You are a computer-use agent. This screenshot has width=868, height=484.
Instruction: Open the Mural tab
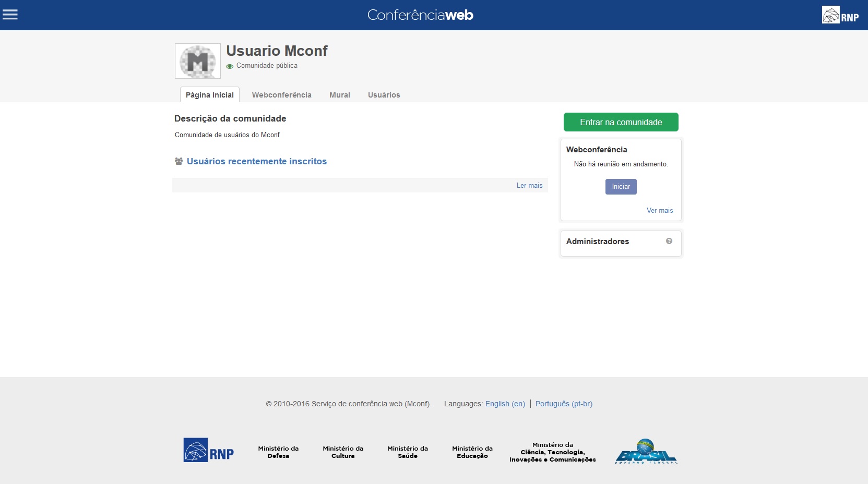tap(339, 95)
